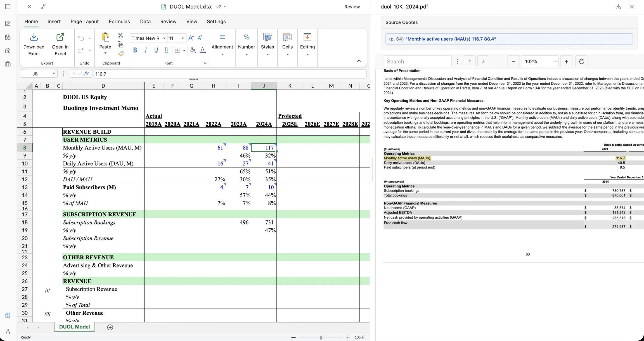Click the PDF next match down arrow
The height and width of the screenshot is (341, 644).
(483, 61)
